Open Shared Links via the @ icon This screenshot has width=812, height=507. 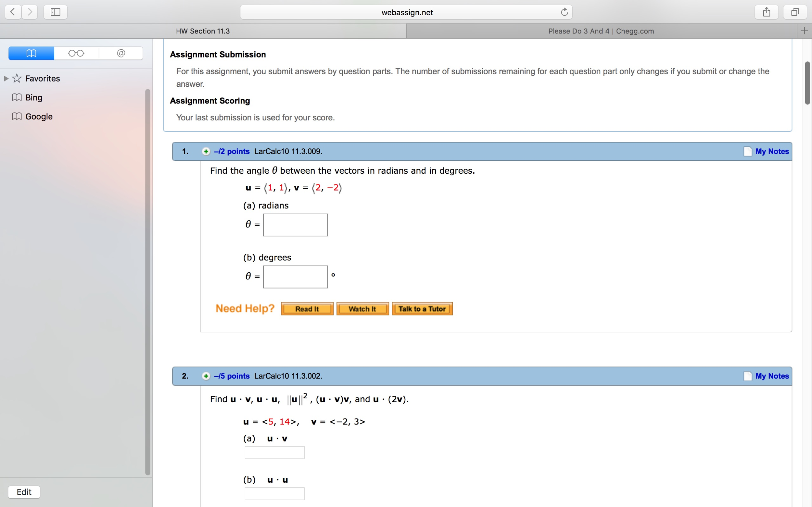click(x=121, y=53)
